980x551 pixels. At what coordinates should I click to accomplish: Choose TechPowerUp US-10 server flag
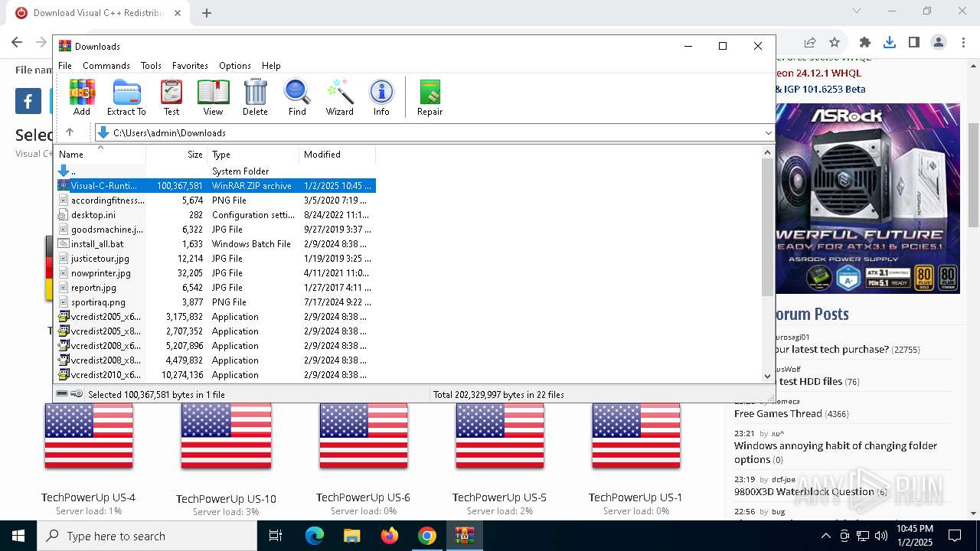pyautogui.click(x=226, y=435)
